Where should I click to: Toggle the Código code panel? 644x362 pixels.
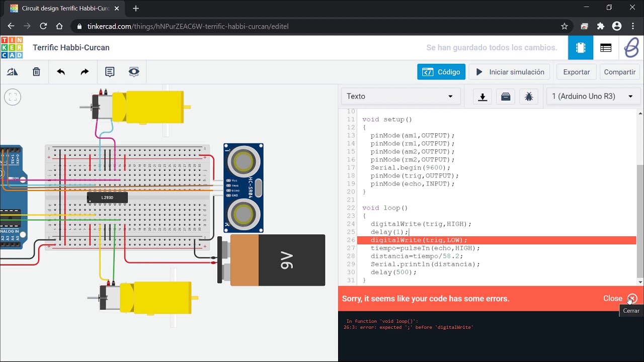click(441, 72)
